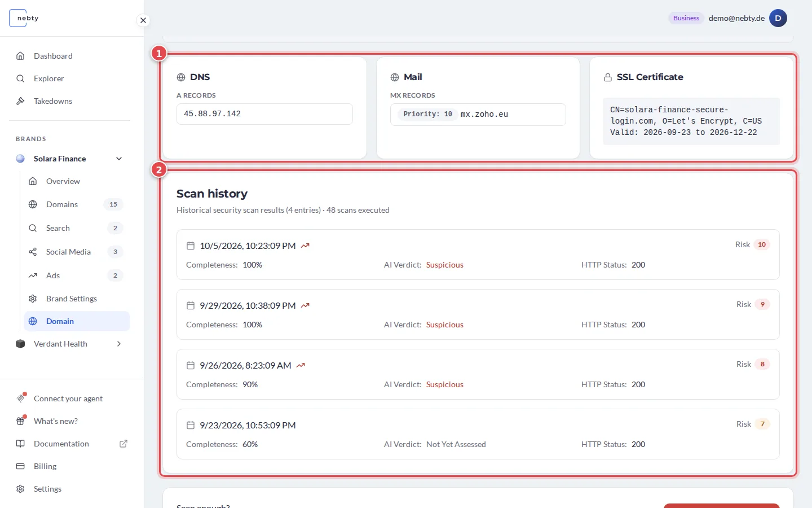Click the Scan history heading
Image resolution: width=812 pixels, height=508 pixels.
tap(212, 194)
